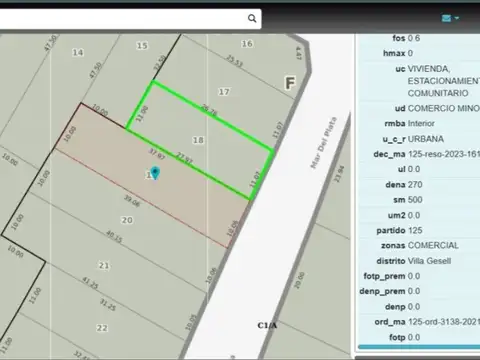Select parcel number 22 on map
The image size is (480, 360).
click(x=102, y=328)
